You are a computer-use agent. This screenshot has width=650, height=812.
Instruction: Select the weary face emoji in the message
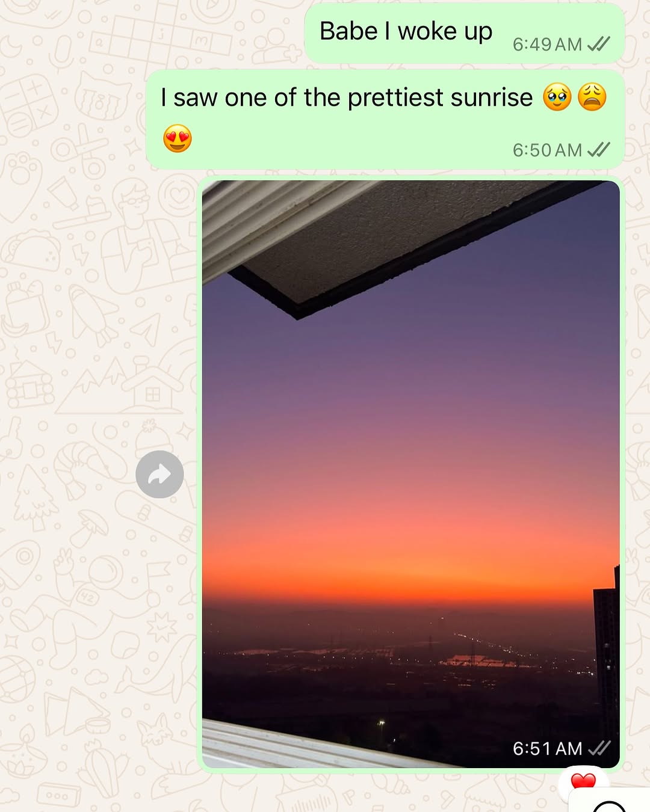(592, 97)
